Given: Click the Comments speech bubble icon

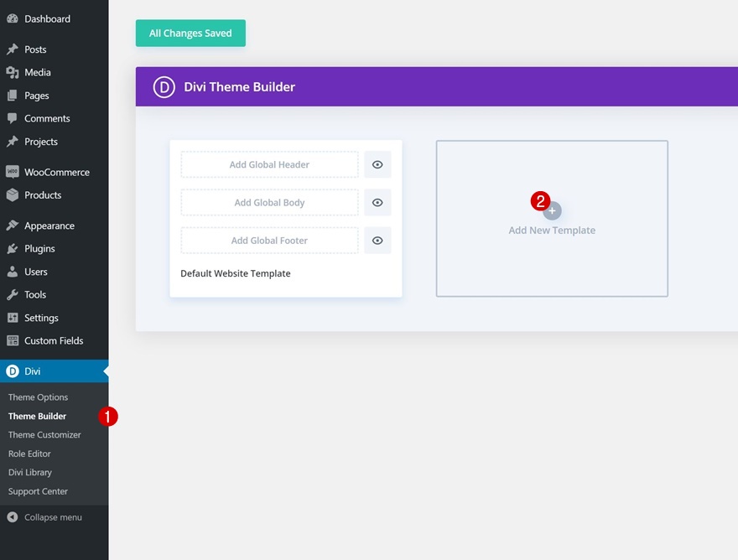Looking at the screenshot, I should click(13, 118).
